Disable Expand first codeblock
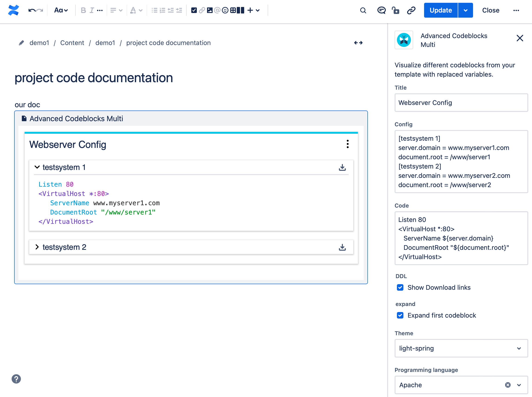Image resolution: width=532 pixels, height=397 pixels. point(400,315)
